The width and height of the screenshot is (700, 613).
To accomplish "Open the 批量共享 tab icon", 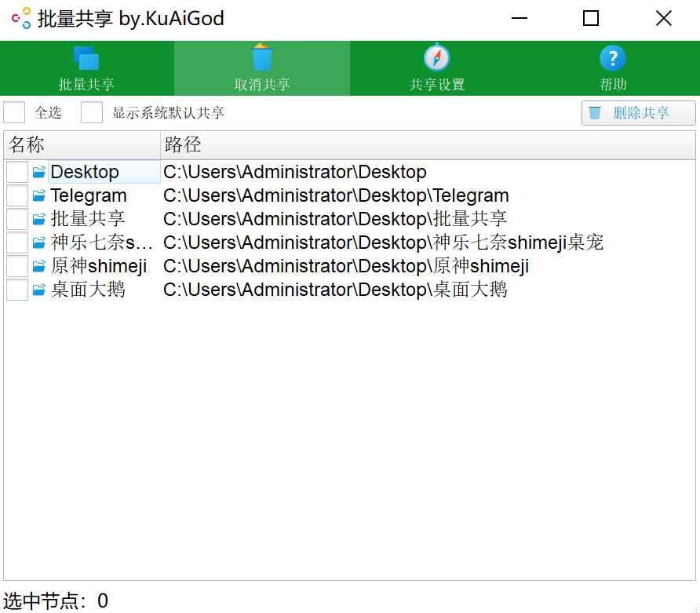I will [86, 58].
